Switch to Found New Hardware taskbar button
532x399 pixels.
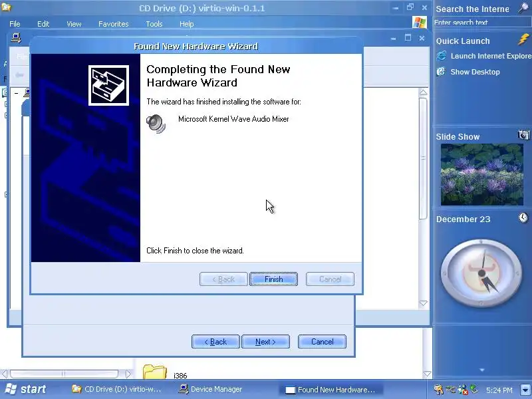(331, 390)
